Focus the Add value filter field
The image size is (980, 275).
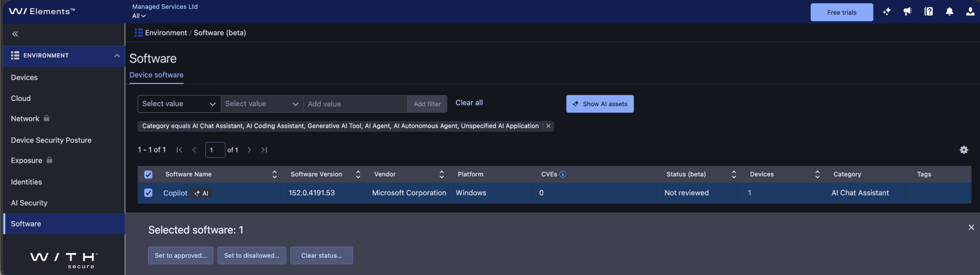(355, 104)
